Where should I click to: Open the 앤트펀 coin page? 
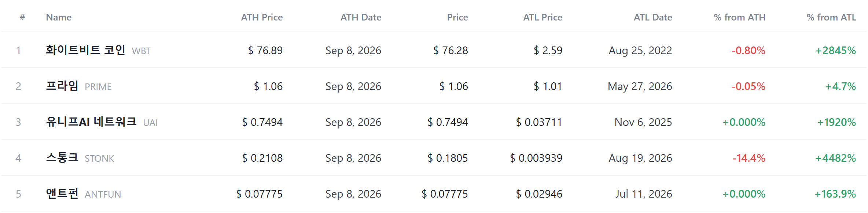[x=62, y=193]
